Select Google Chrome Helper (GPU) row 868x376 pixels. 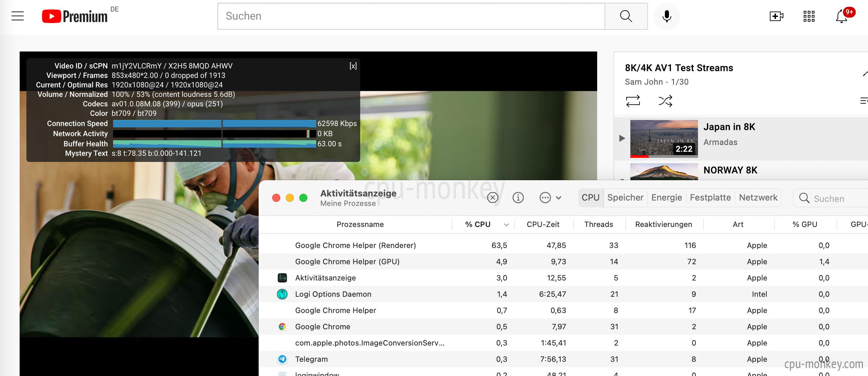point(563,262)
